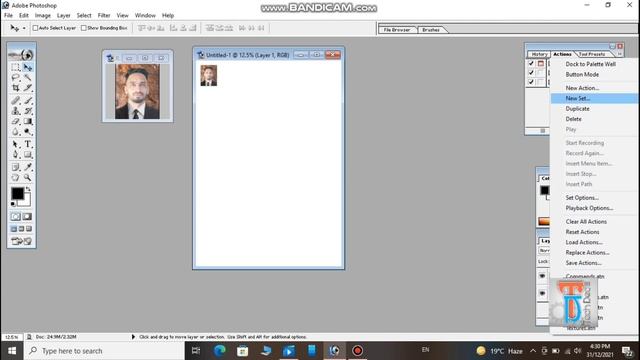Swap foreground and background colors
Viewport: 640px width, 360px height.
click(28, 189)
